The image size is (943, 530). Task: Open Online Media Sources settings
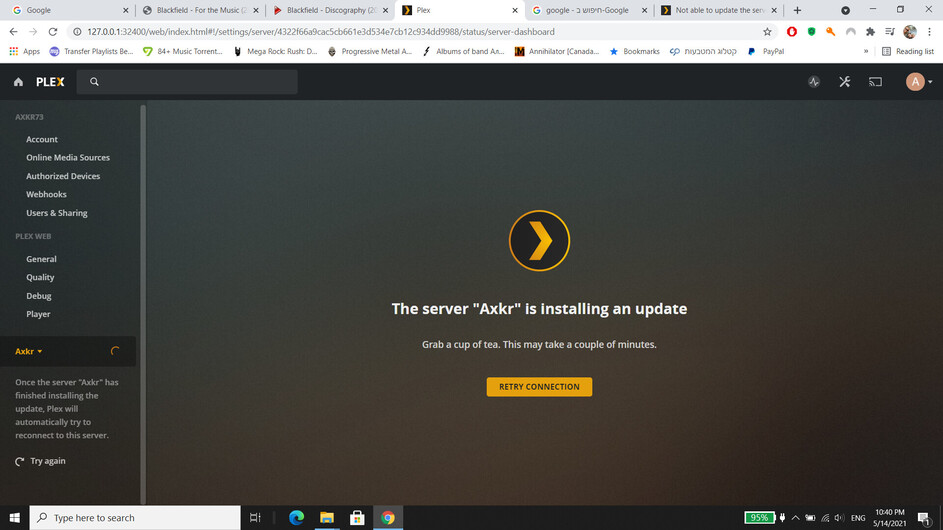68,158
